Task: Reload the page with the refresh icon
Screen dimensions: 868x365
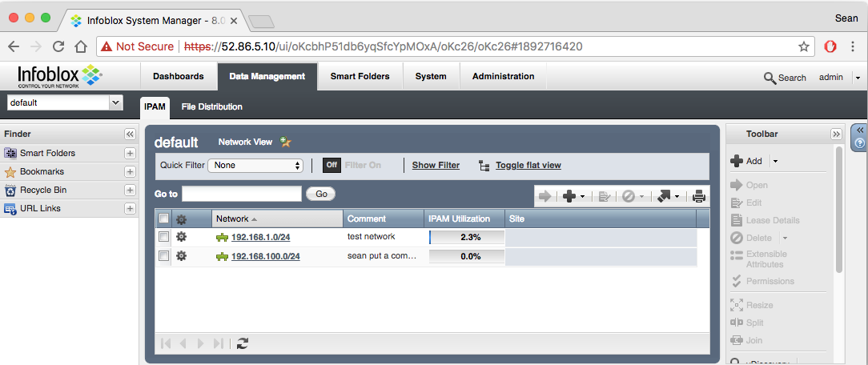Action: tap(58, 46)
